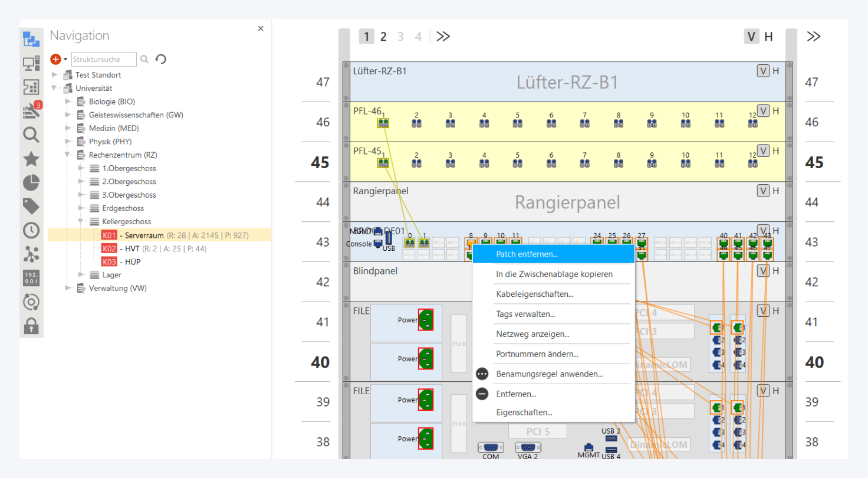This screenshot has height=478, width=868.
Task: Open the IP address 192.0.0.1 icon
Action: [31, 278]
